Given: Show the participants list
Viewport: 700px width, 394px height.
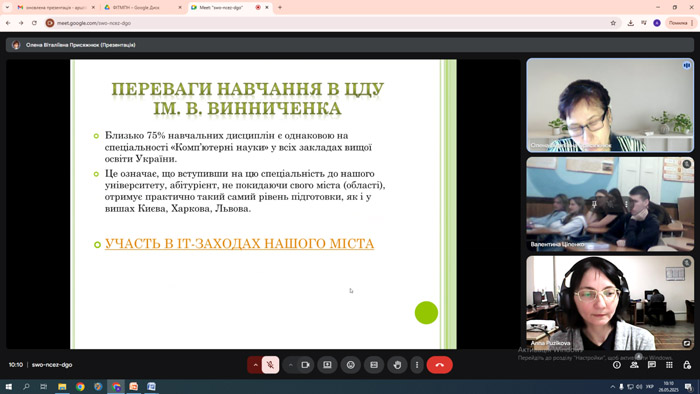Looking at the screenshot, I should click(x=634, y=365).
